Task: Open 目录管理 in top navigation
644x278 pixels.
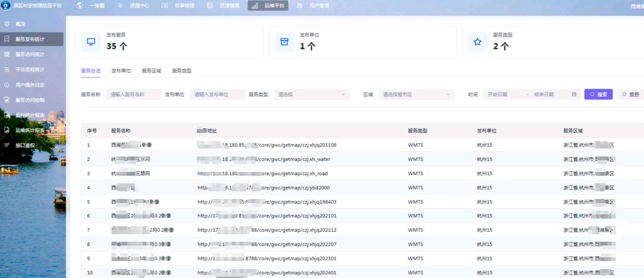Action: coord(184,6)
